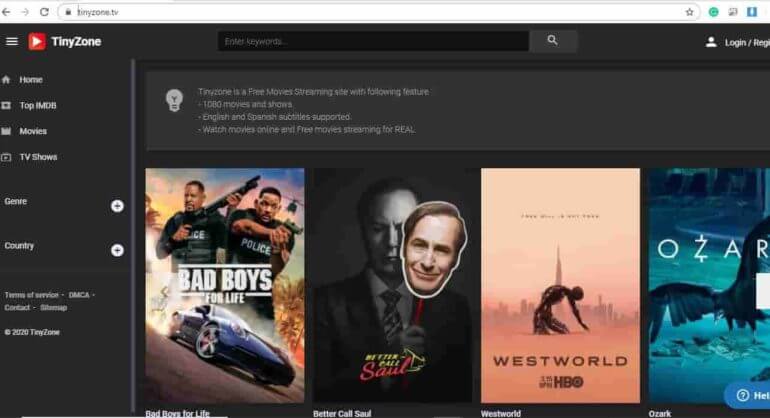
Task: Open the Better Call Saul poster
Action: coord(392,286)
